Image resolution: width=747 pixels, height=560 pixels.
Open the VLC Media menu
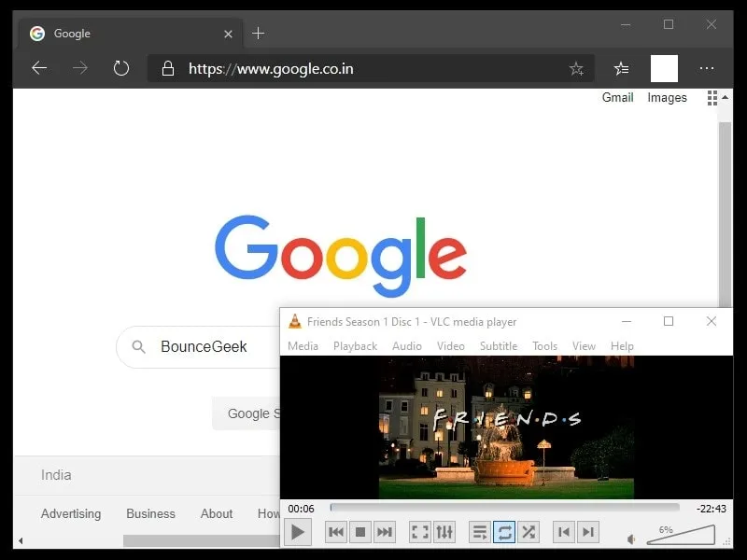[x=303, y=345]
